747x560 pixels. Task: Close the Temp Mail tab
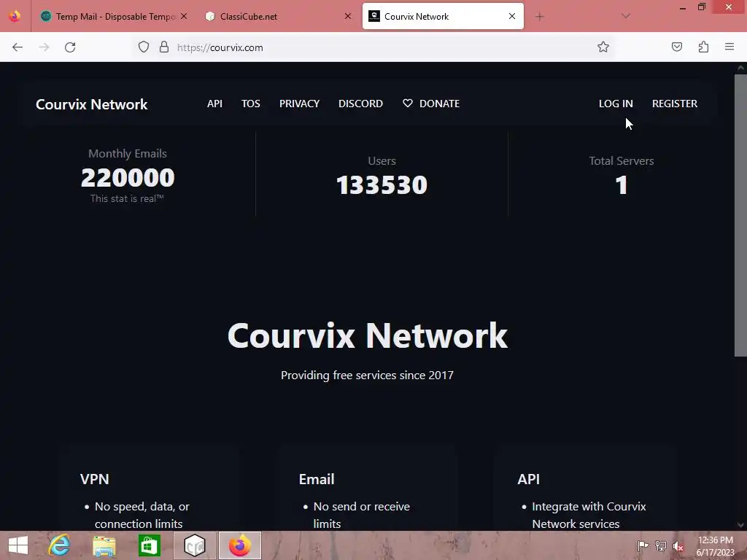pos(183,16)
